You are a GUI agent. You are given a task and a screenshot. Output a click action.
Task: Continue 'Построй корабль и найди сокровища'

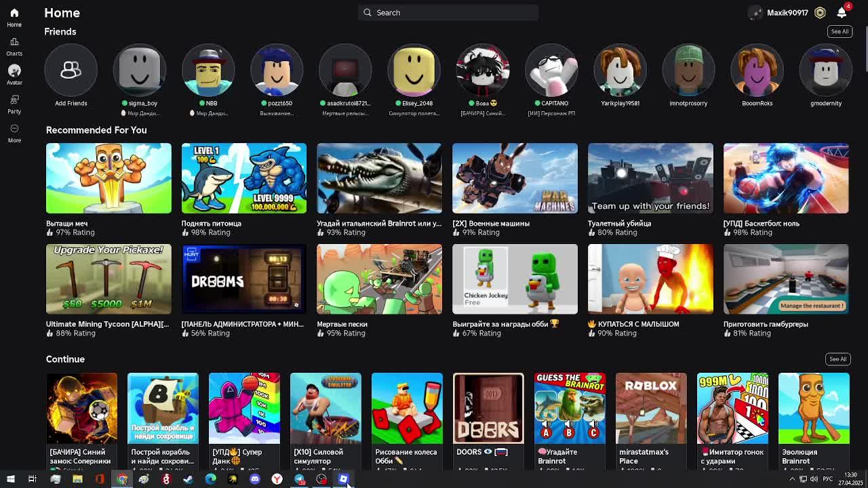tap(163, 409)
